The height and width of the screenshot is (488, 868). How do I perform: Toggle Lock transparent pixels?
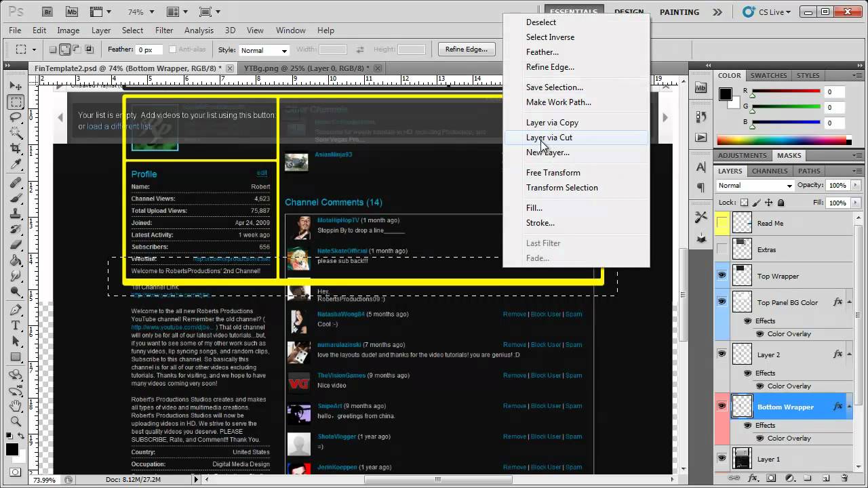pos(744,203)
